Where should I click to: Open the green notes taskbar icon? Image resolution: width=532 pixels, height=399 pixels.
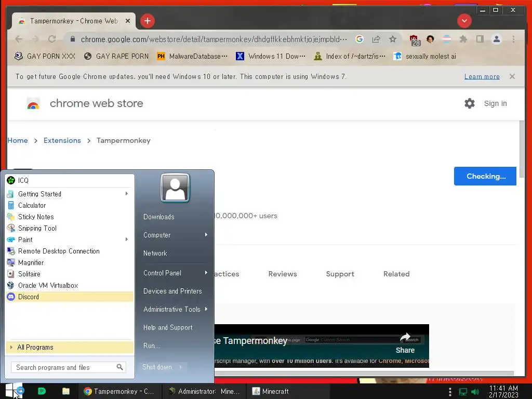(x=42, y=391)
